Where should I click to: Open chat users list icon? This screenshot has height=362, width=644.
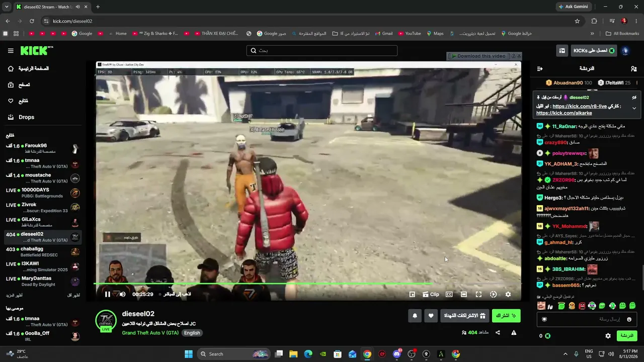pyautogui.click(x=633, y=68)
